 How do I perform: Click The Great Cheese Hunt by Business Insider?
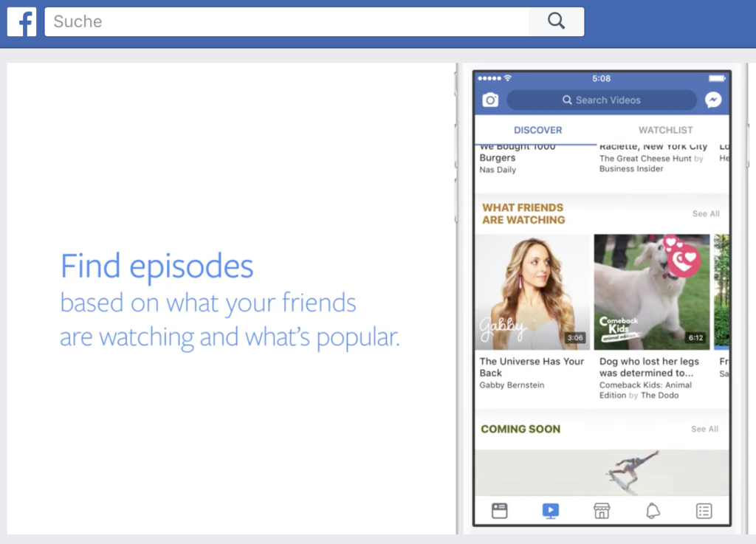point(650,163)
